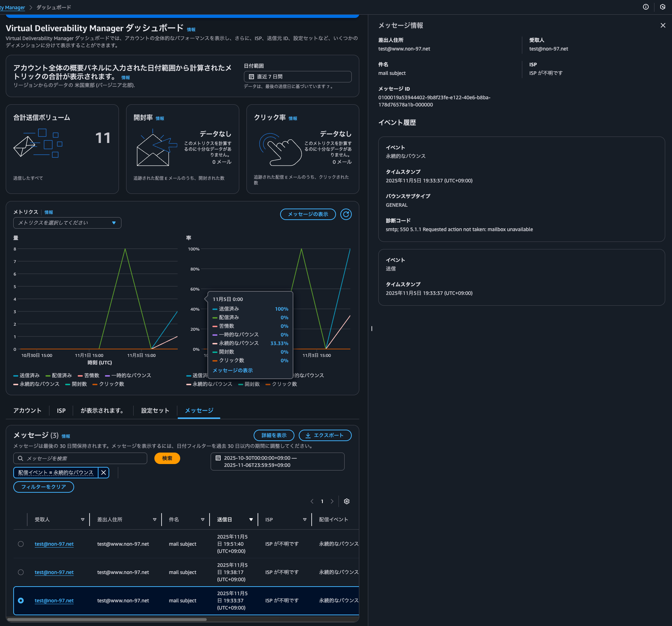
Task: Open the 直近 7 日間 date range picker
Action: (297, 77)
